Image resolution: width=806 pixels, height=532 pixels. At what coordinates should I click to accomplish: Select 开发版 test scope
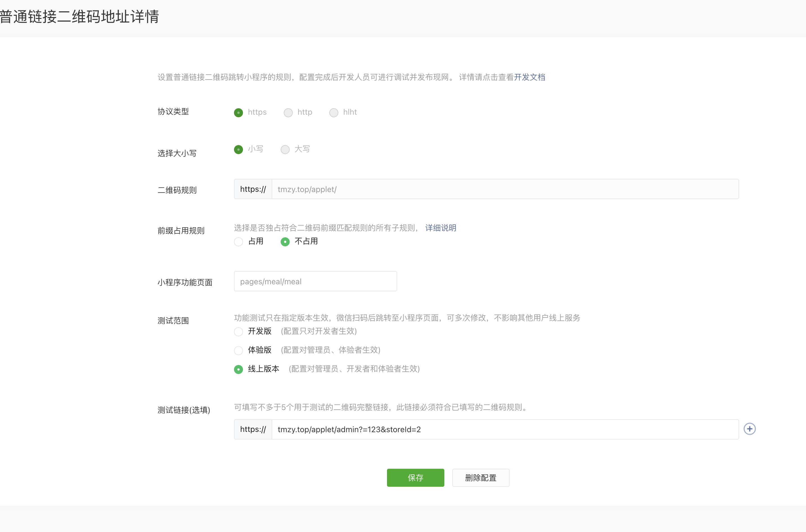238,332
